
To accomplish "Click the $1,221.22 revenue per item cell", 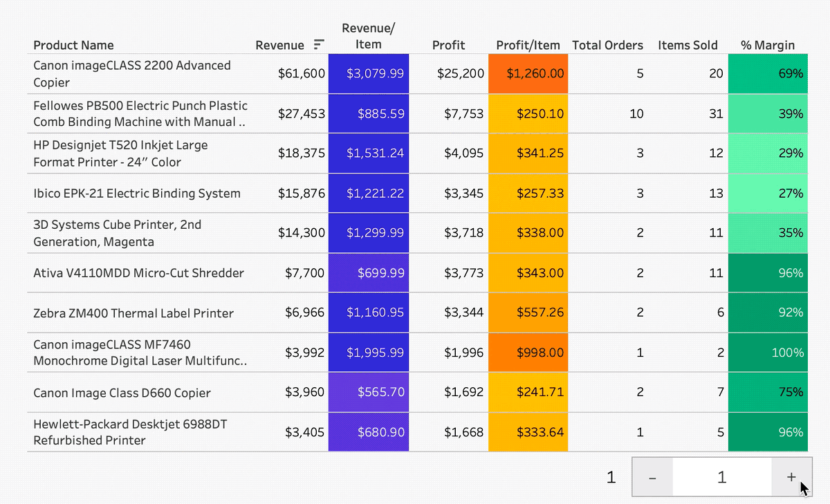I will 369,194.
